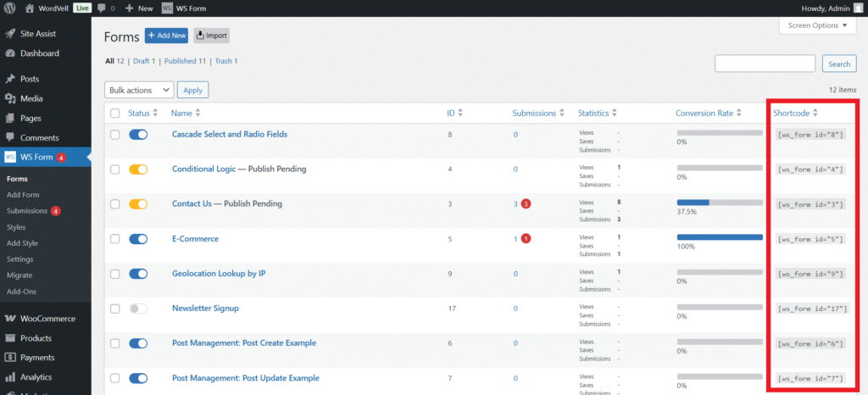This screenshot has width=868, height=395.
Task: Open the Bulk actions dropdown
Action: tap(139, 90)
